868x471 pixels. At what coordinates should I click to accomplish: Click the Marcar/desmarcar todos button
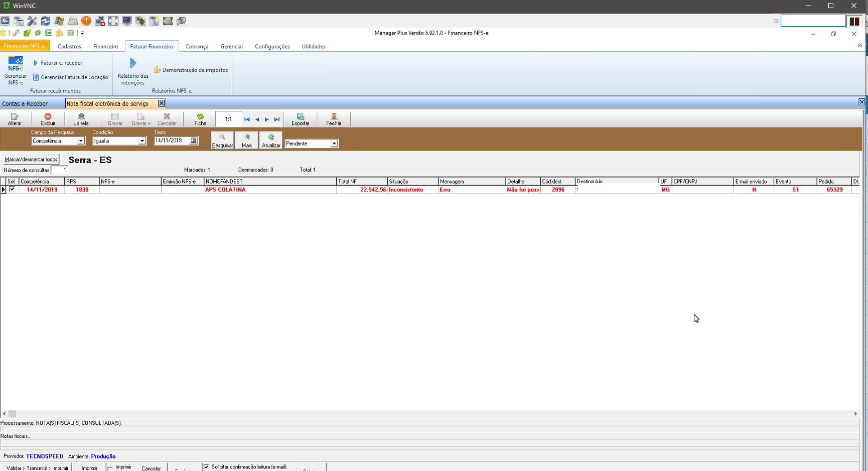31,160
